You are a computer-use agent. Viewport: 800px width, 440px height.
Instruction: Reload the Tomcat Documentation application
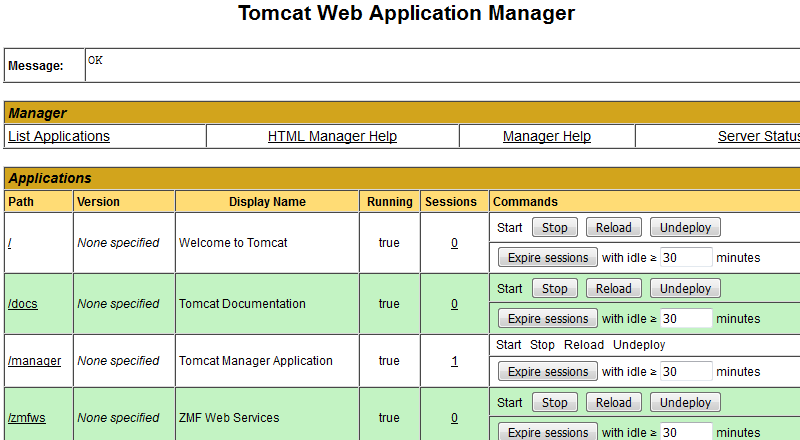(614, 288)
